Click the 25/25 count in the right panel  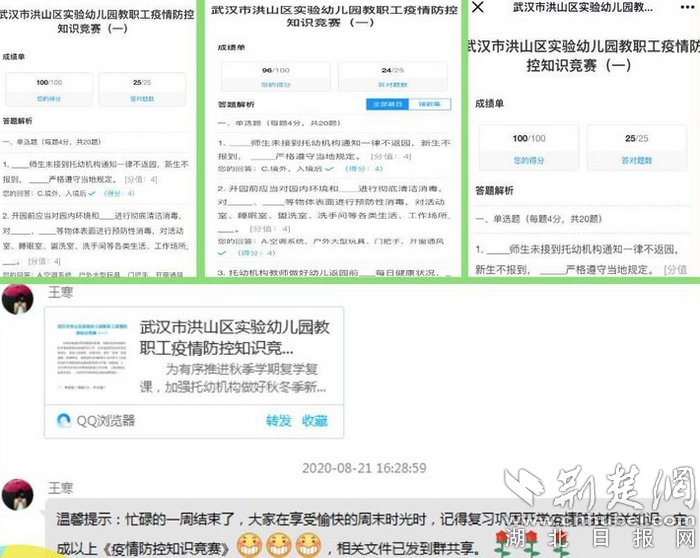click(637, 138)
